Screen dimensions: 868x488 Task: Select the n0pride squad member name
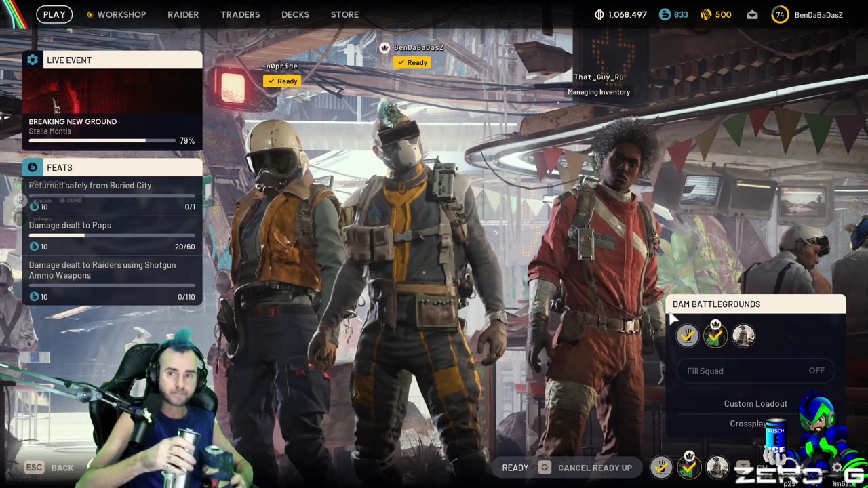pyautogui.click(x=281, y=66)
